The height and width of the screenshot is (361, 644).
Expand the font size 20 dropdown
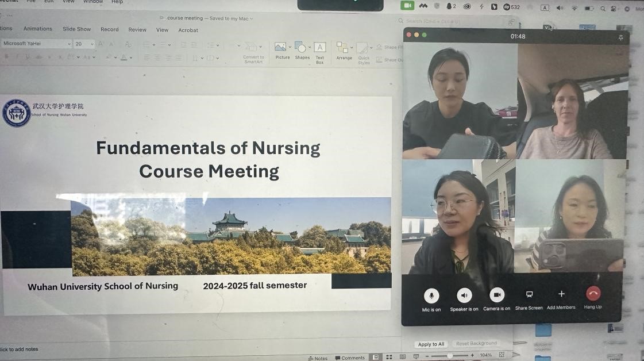[91, 44]
